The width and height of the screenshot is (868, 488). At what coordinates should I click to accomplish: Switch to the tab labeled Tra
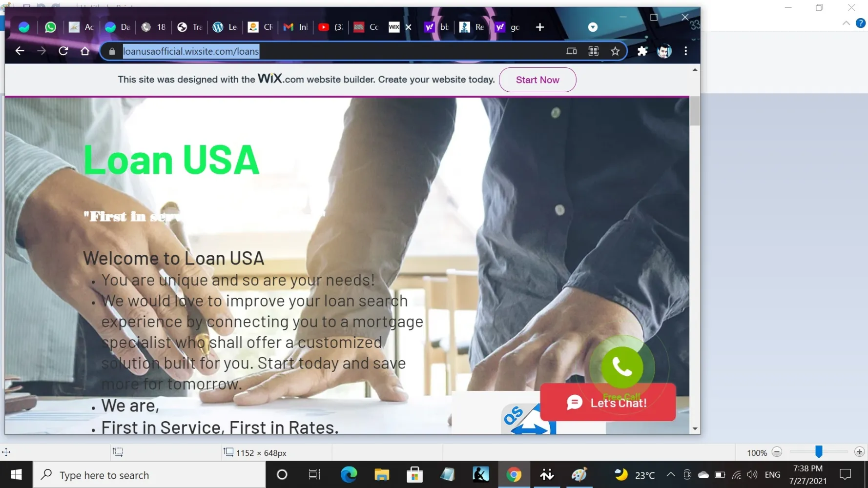(x=189, y=27)
